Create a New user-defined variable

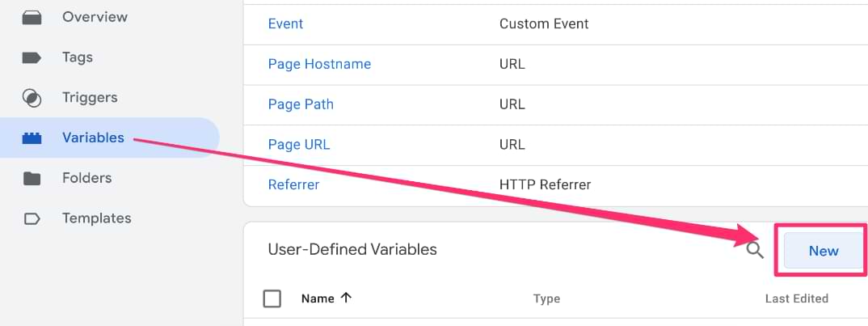point(824,251)
